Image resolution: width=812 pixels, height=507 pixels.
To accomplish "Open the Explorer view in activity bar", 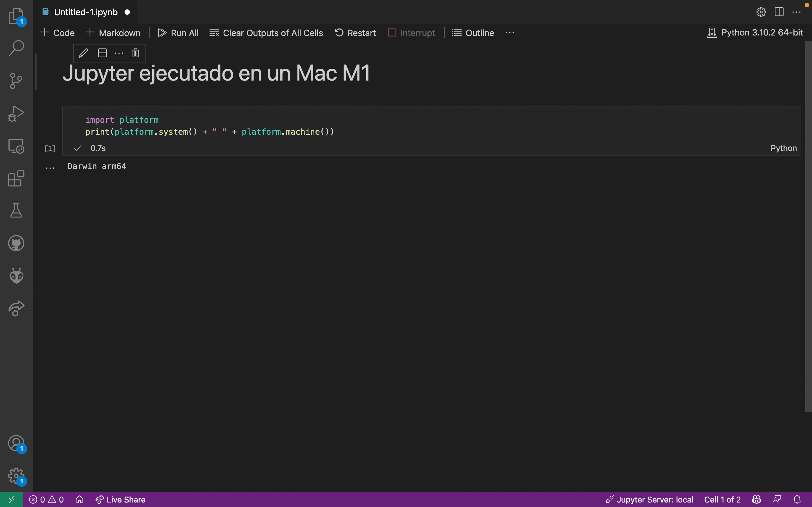I will pos(16,16).
